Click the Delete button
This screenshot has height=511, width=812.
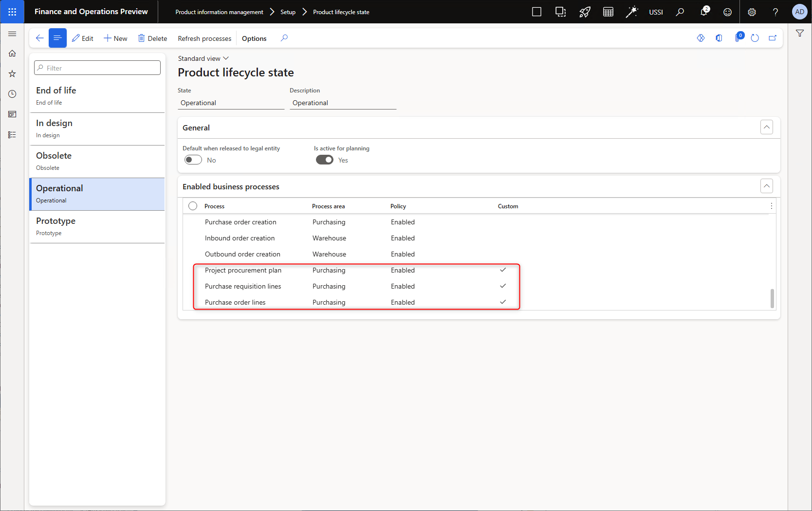point(152,38)
